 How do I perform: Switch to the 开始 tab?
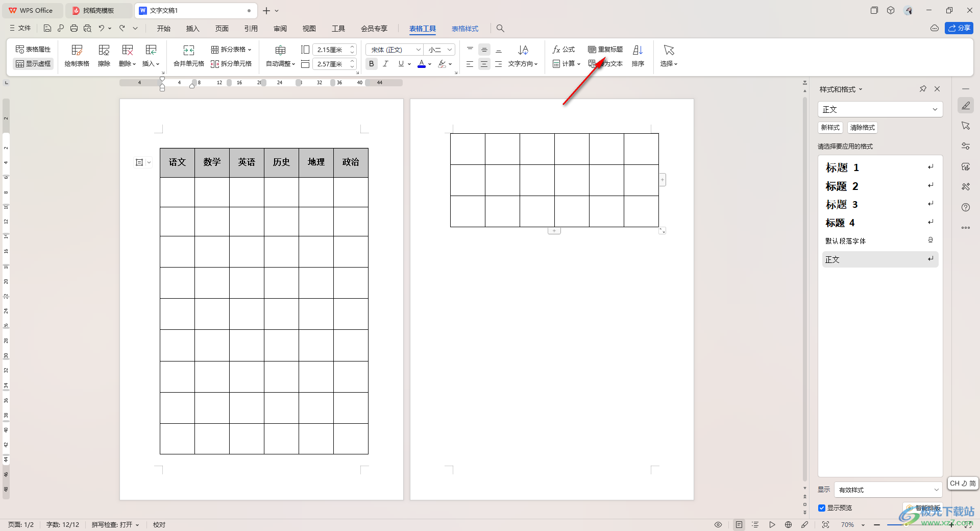coord(164,29)
